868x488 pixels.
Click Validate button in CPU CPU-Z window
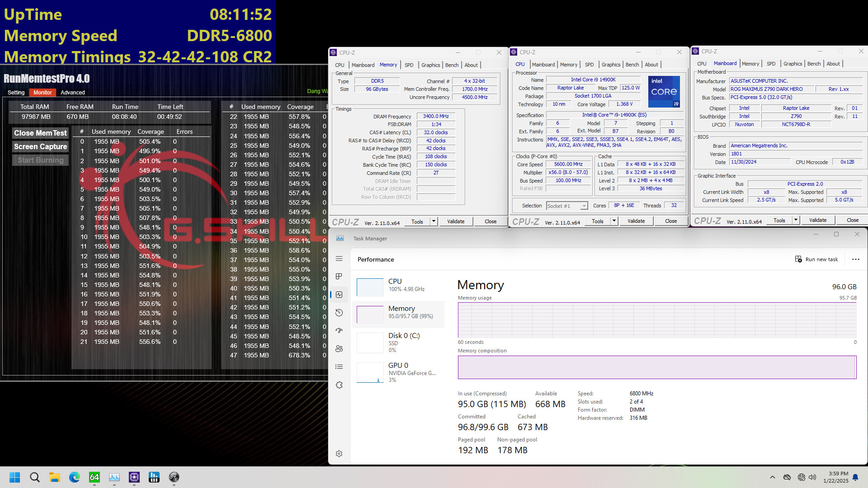click(x=636, y=221)
